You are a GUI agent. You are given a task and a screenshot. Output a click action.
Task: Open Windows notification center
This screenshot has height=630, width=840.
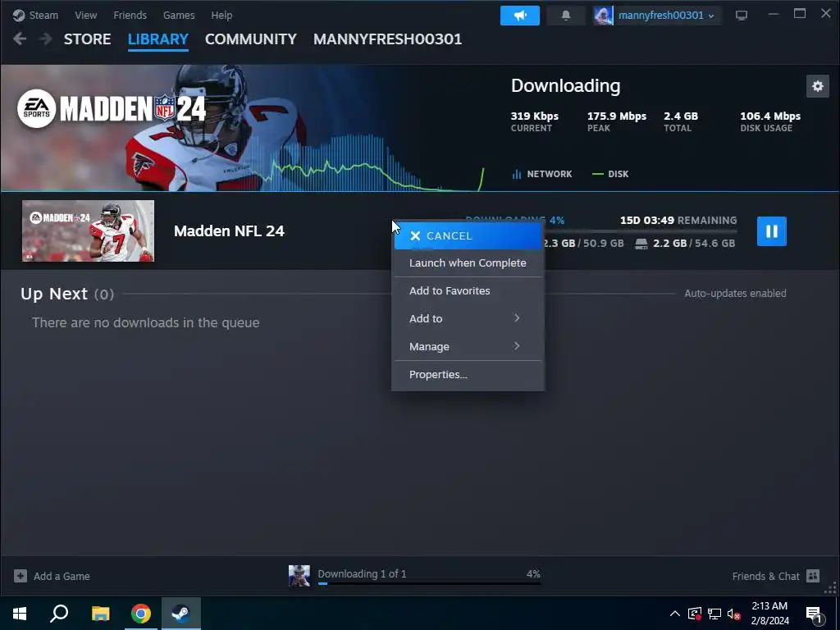(x=814, y=614)
